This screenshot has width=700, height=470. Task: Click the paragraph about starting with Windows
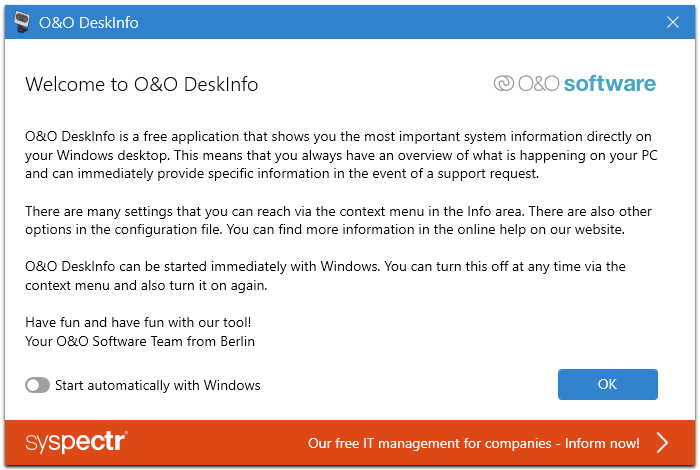click(x=325, y=276)
